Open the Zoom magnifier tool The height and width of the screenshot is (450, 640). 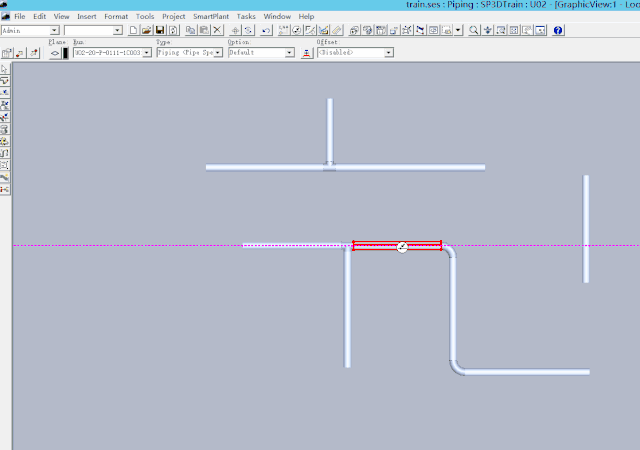[473, 30]
